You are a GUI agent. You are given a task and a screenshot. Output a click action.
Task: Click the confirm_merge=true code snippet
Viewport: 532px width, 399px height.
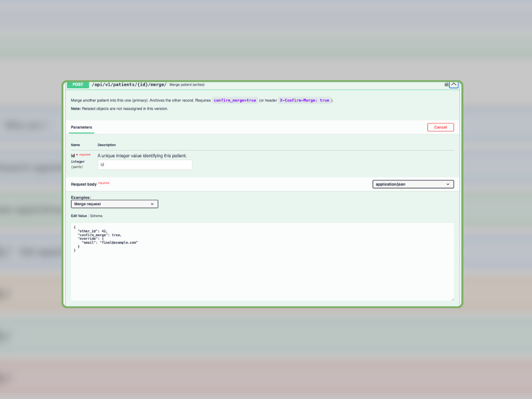pos(235,101)
